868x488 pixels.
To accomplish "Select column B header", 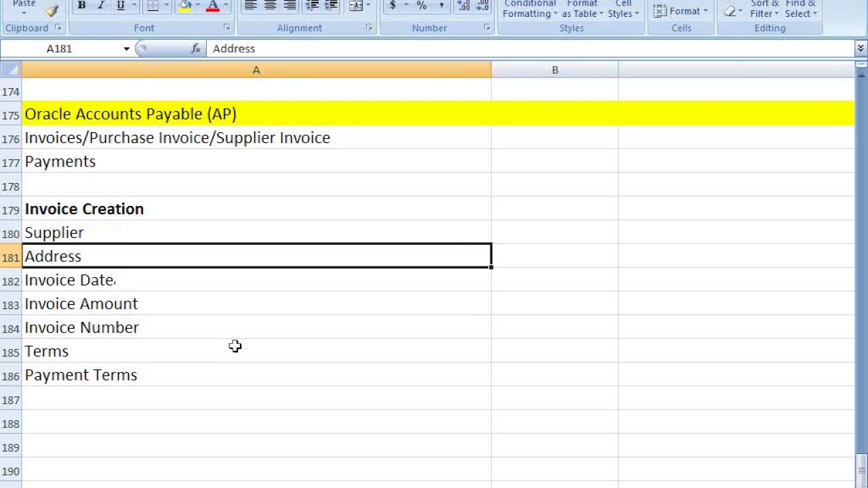I will pos(555,70).
